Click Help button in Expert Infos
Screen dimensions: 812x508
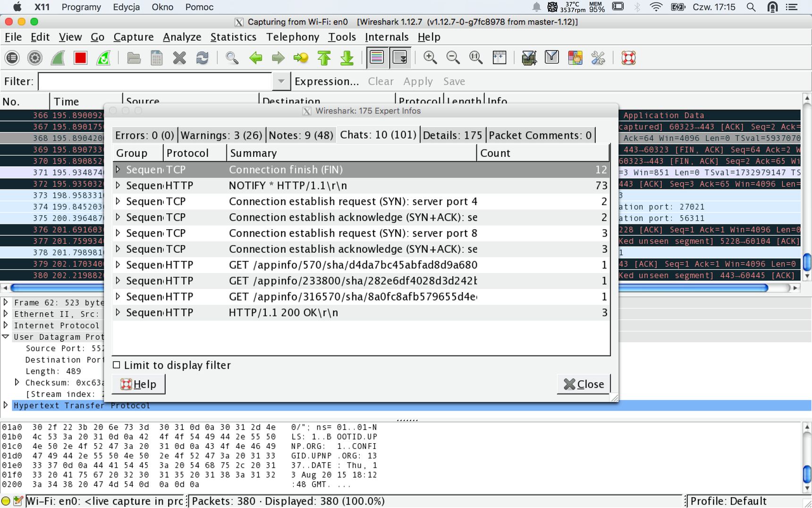(x=138, y=384)
